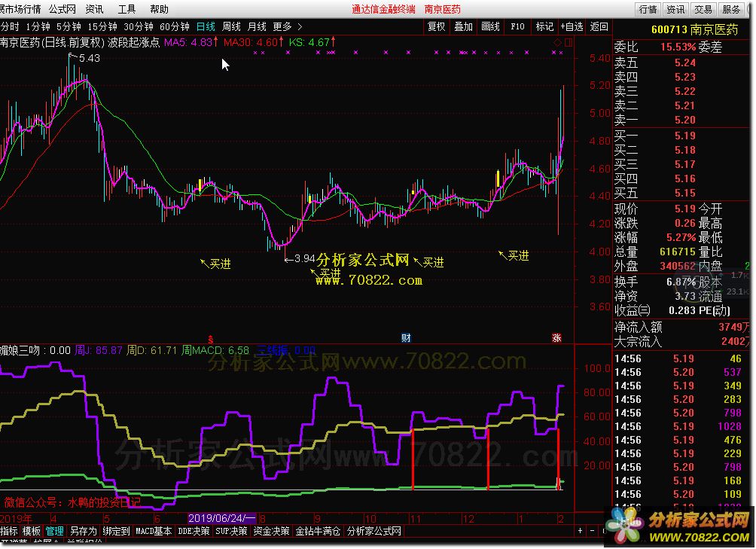This screenshot has width=756, height=549.
Task: Click the red 涨 marker near the chart's right edge
Action: pos(557,338)
